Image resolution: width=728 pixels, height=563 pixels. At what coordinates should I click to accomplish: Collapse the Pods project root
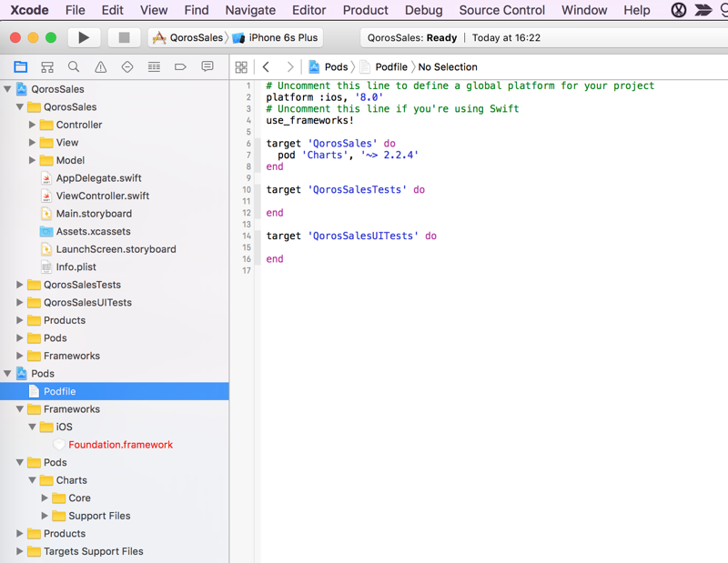tap(7, 373)
